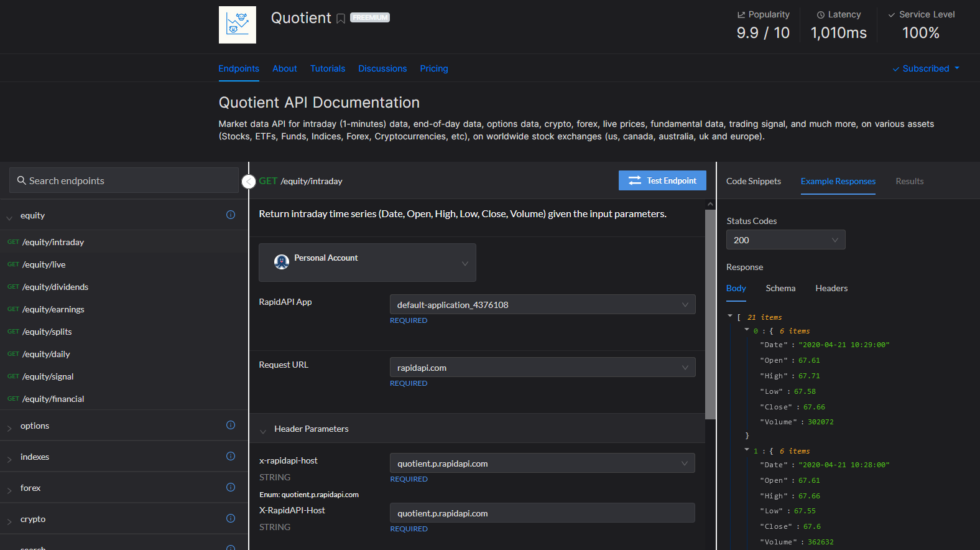Click the info icon next to forex
980x550 pixels.
231,487
